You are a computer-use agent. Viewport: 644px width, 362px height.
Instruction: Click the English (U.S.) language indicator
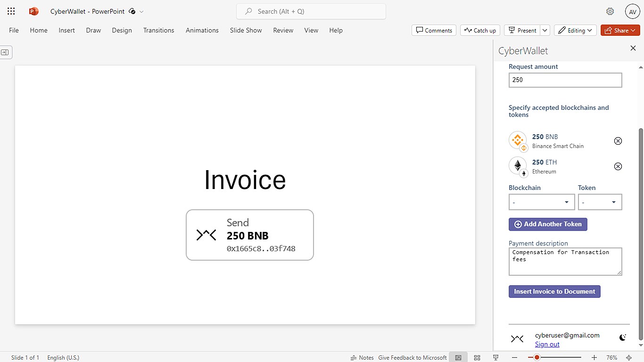(x=63, y=358)
